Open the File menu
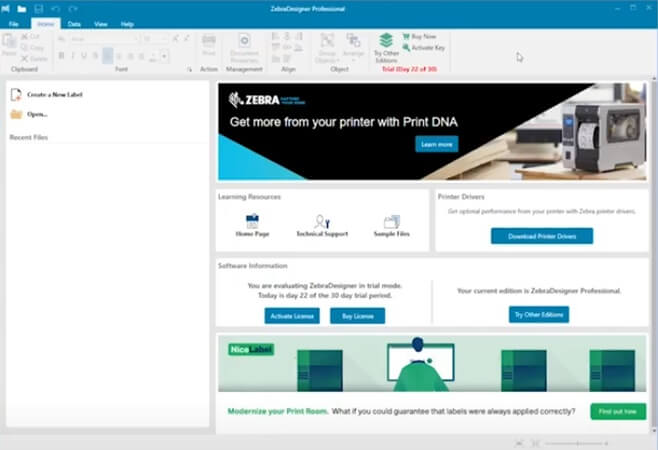Image resolution: width=658 pixels, height=450 pixels. click(14, 23)
